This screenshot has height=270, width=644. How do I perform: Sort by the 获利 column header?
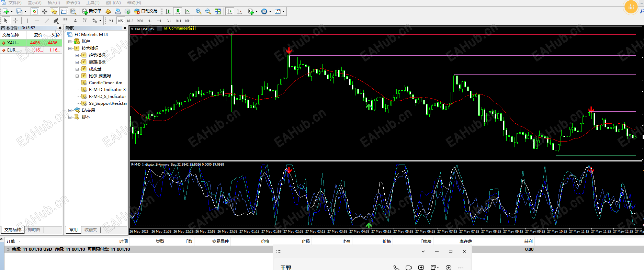[x=528, y=241]
